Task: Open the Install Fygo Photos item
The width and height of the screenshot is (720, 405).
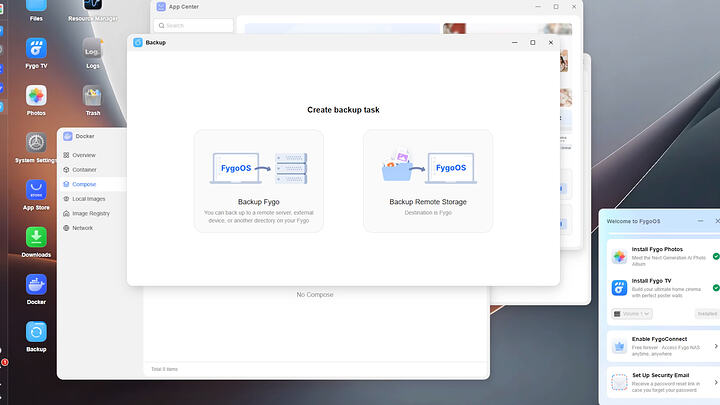Action: tap(664, 256)
